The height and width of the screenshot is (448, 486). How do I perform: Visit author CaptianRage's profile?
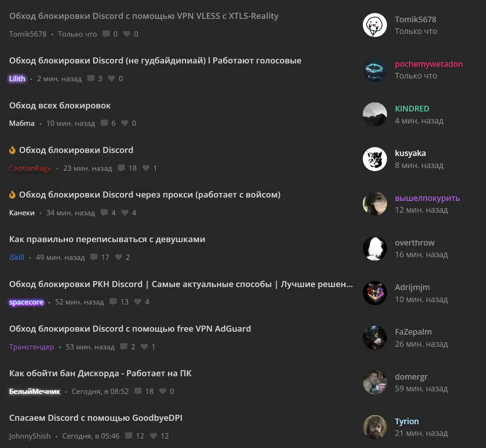(x=30, y=168)
